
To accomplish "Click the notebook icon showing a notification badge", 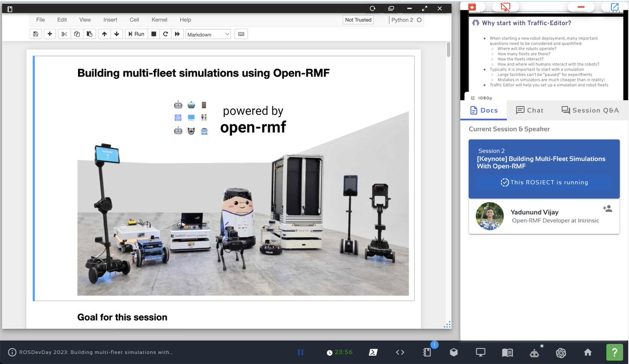I will (x=427, y=352).
